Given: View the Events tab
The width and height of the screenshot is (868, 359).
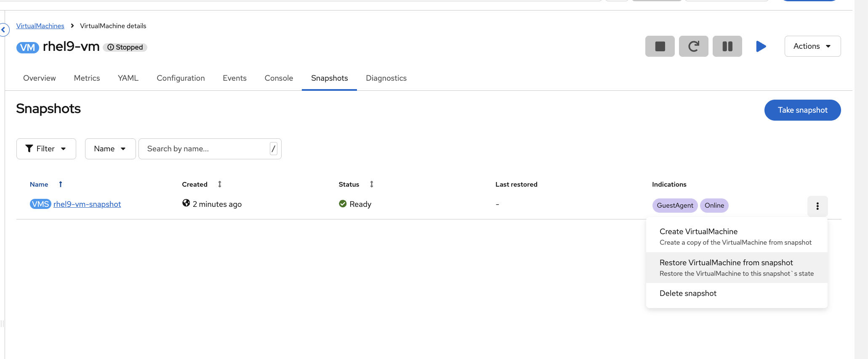Looking at the screenshot, I should point(235,78).
